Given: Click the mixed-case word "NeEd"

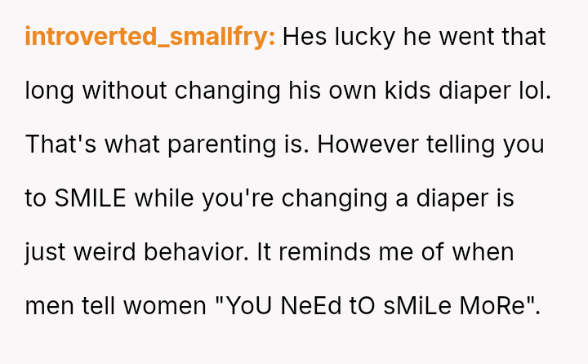Looking at the screenshot, I should pos(312,307).
